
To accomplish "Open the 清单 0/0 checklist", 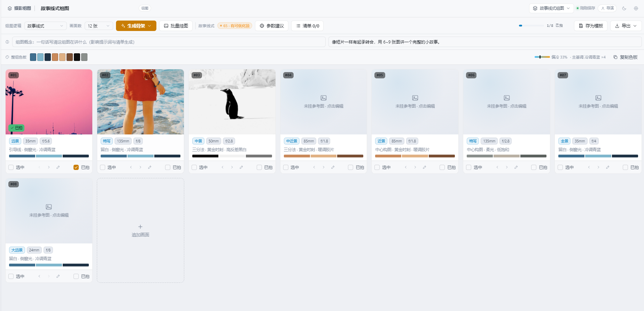I will 308,26.
